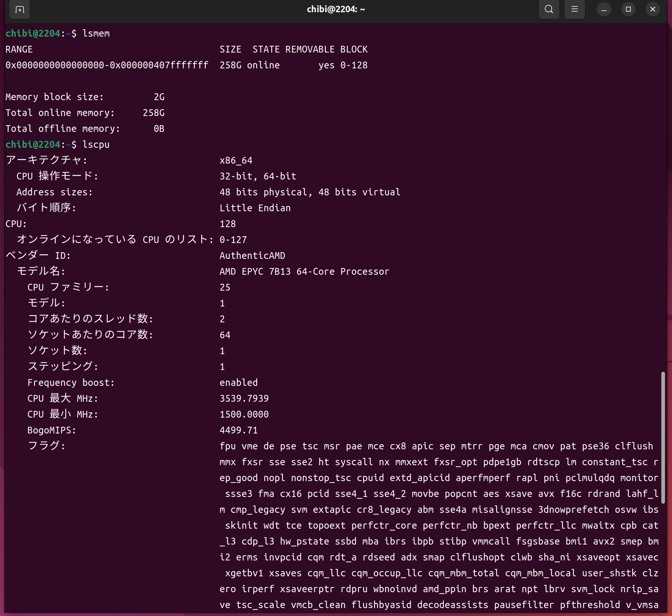The height and width of the screenshot is (616, 672).
Task: Click the terminal vertical scrollbar thumb
Action: point(663,437)
